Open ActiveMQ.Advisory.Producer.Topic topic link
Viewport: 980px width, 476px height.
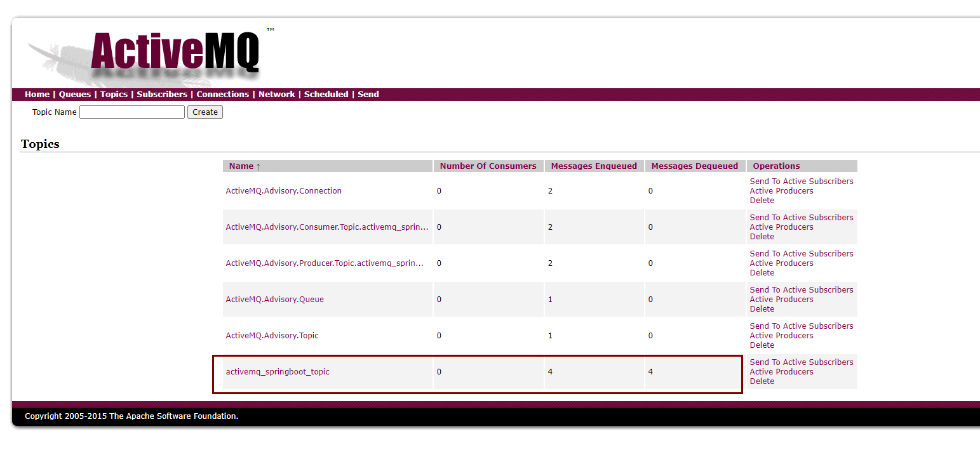325,263
